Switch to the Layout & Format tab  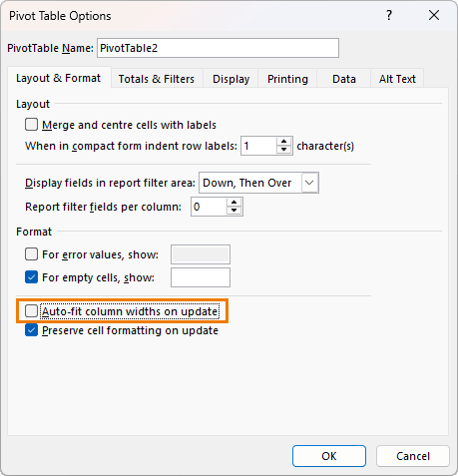(x=58, y=78)
